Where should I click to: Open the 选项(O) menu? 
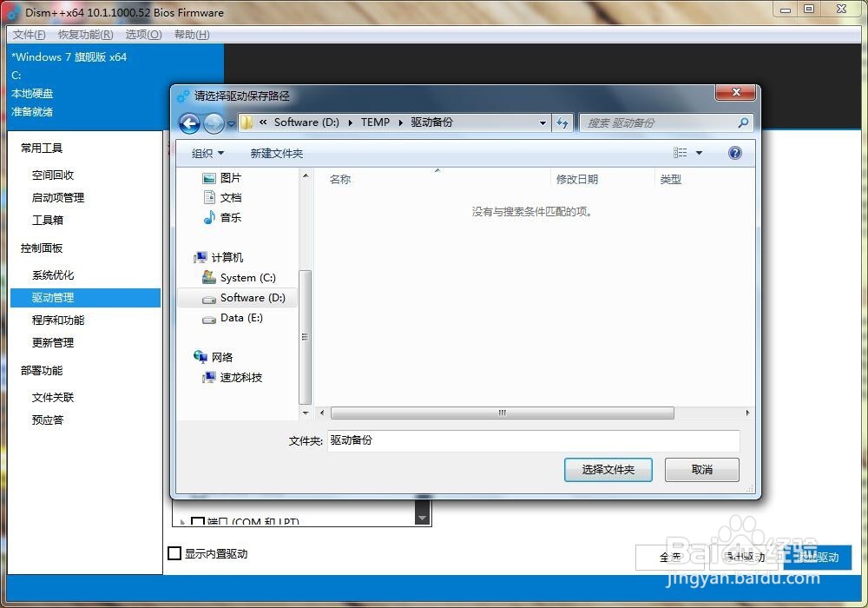[x=142, y=35]
